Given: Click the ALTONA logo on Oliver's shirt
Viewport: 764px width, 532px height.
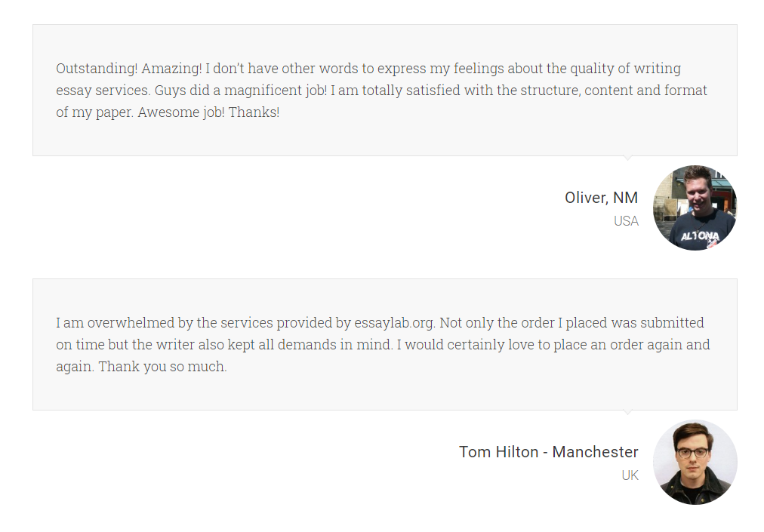Looking at the screenshot, I should [700, 236].
